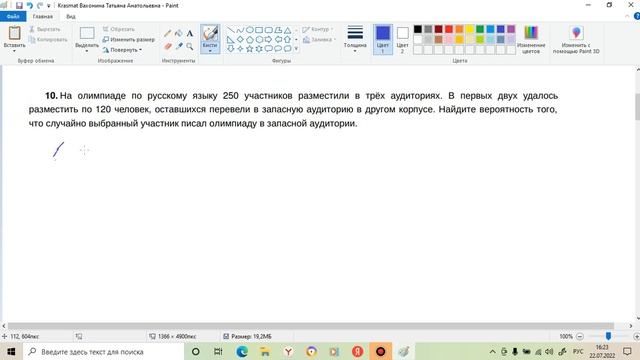The height and width of the screenshot is (360, 640).
Task: Open the shape Fill (Заливка) dropdown
Action: point(319,40)
